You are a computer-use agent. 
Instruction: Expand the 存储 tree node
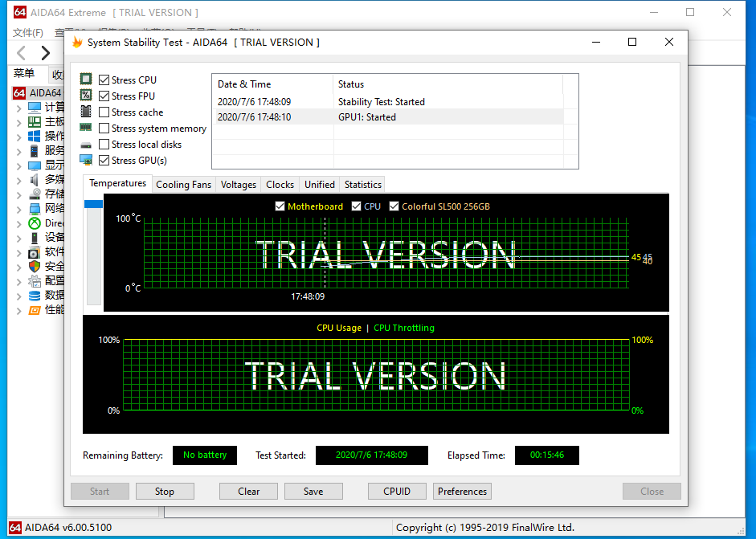(x=18, y=194)
